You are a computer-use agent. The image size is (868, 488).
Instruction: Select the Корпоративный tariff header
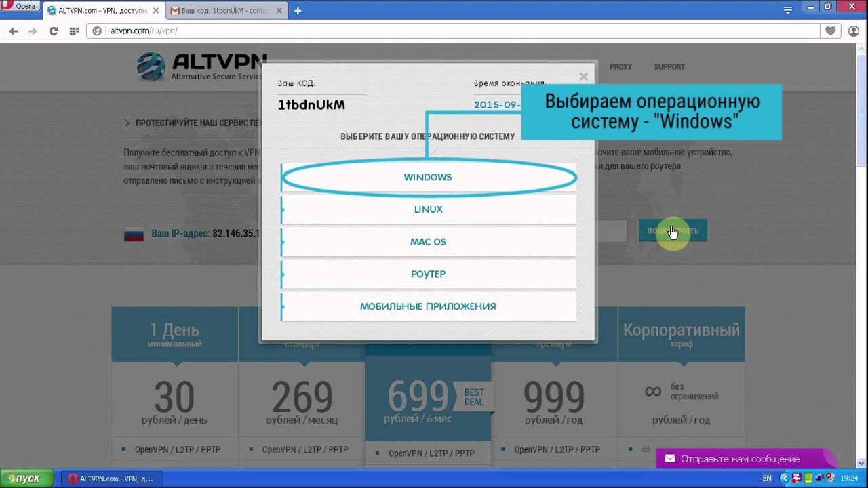click(x=682, y=334)
